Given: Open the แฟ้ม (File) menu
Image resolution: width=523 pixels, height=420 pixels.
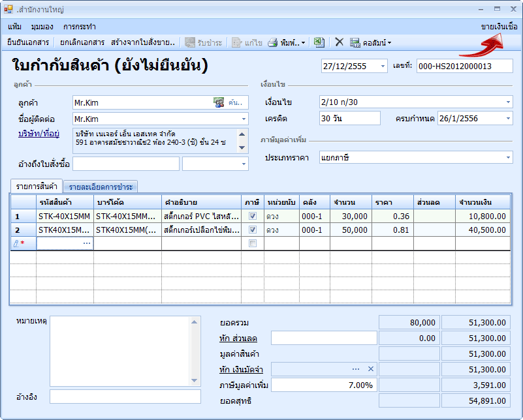Looking at the screenshot, I should 15,27.
